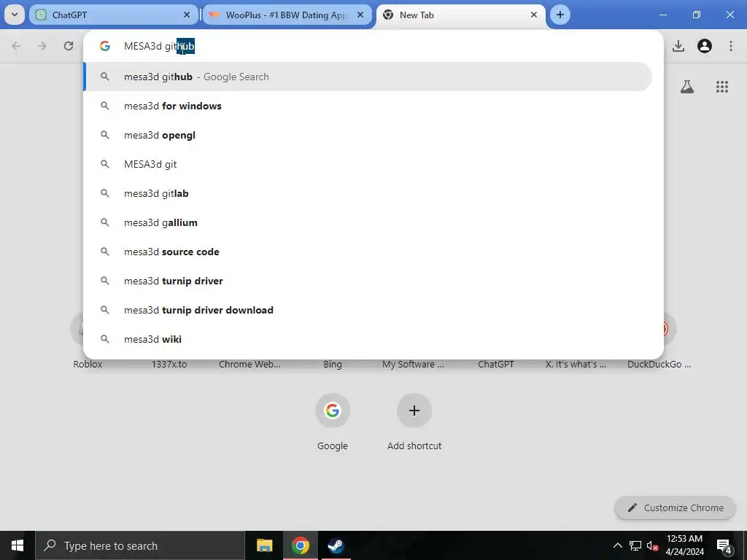Open the Chrome Web Store shortcut

249,365
